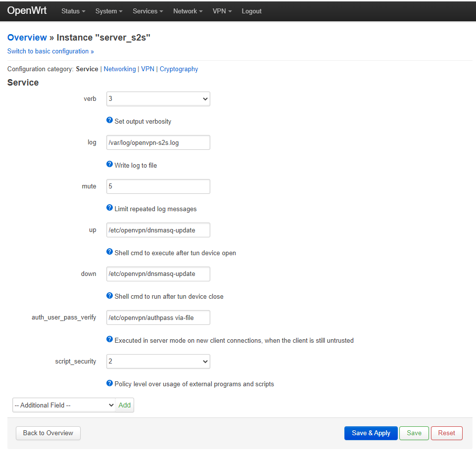Open the System menu

click(x=109, y=11)
